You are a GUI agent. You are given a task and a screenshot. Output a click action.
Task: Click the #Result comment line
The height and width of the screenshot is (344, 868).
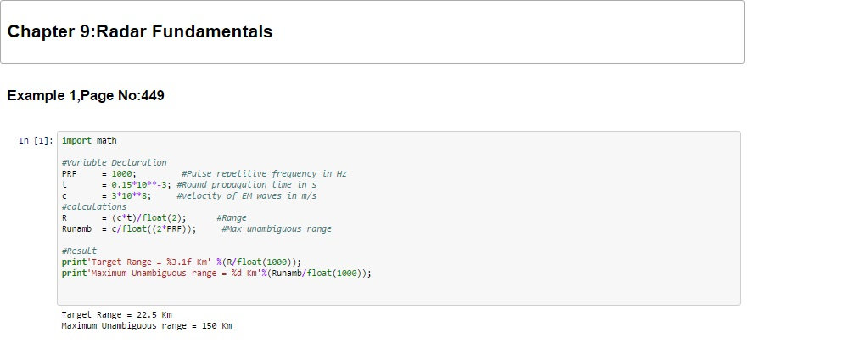coord(79,251)
